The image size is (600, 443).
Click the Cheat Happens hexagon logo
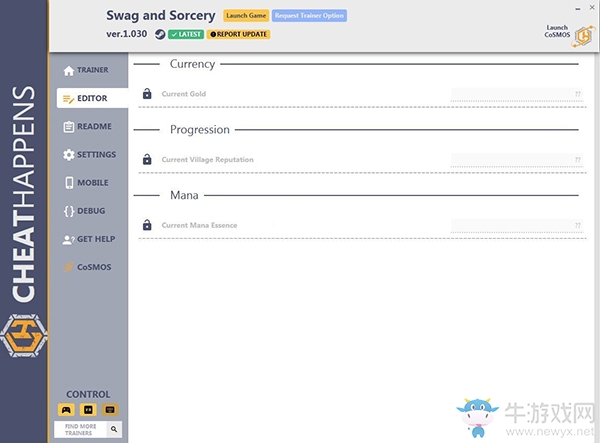click(24, 336)
